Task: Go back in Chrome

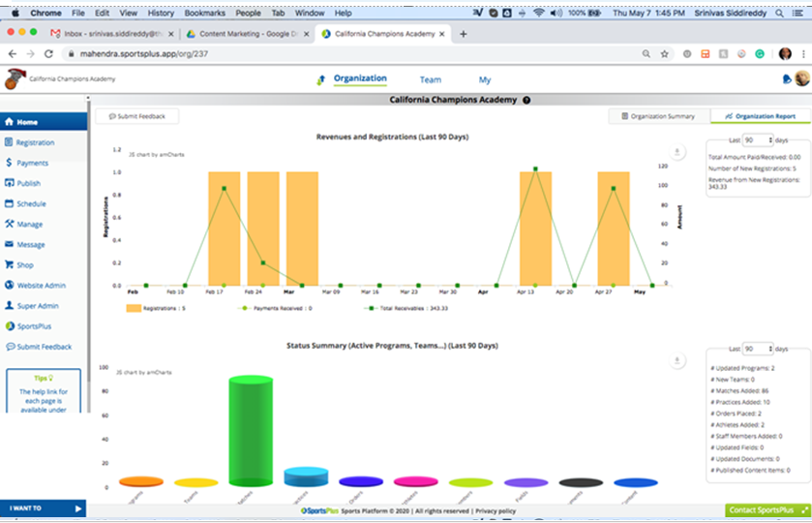Action: point(13,53)
